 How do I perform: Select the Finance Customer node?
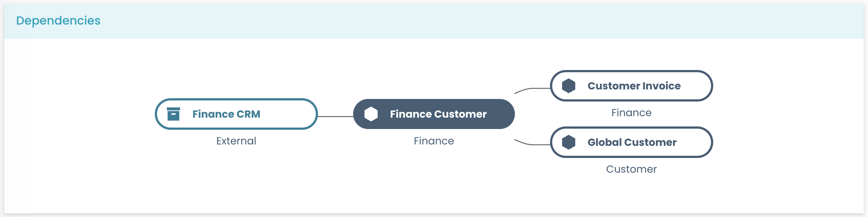tap(434, 114)
